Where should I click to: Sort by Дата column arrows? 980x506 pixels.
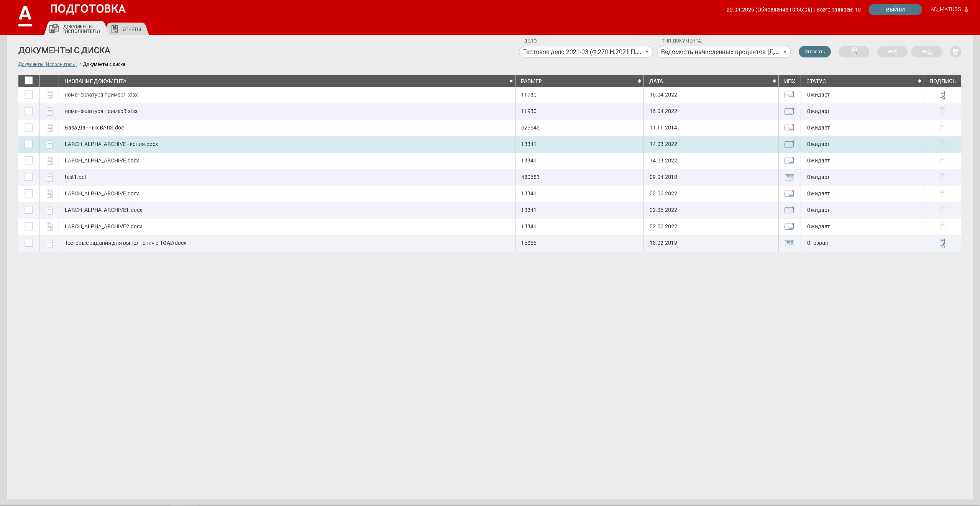click(774, 81)
